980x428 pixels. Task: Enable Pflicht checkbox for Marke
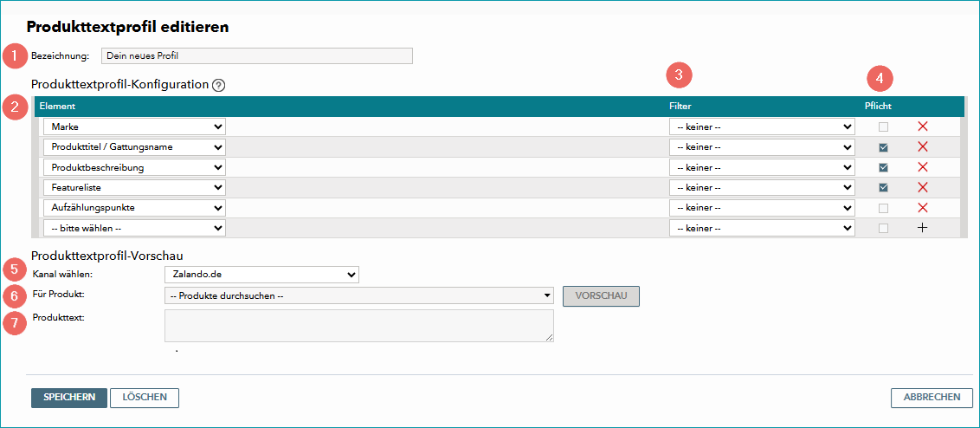tap(883, 127)
